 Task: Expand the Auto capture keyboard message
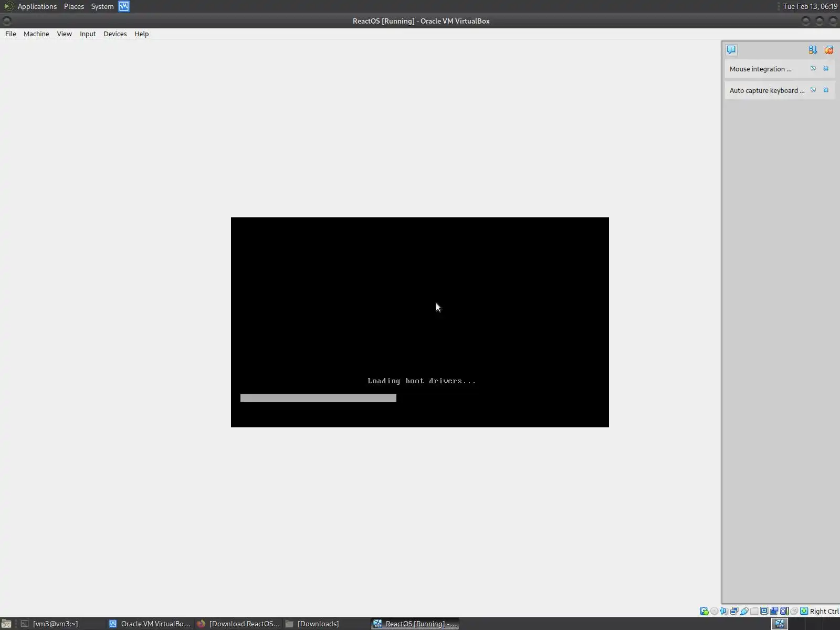tap(766, 90)
